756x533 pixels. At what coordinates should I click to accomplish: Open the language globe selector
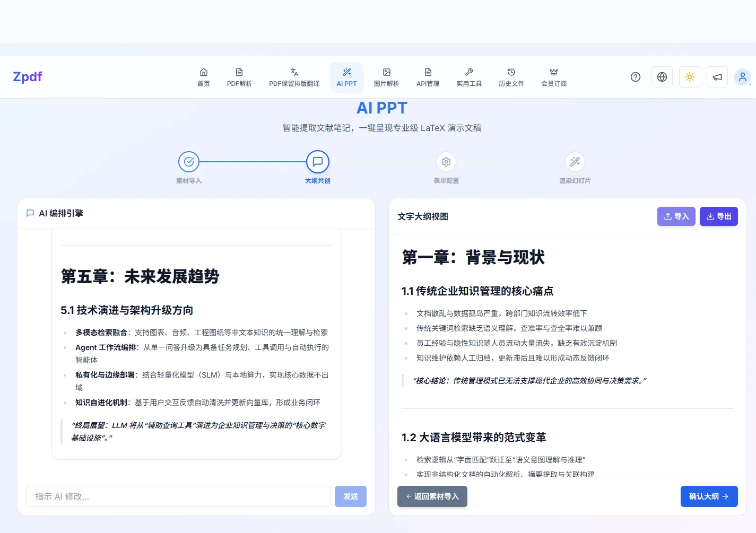[x=662, y=77]
